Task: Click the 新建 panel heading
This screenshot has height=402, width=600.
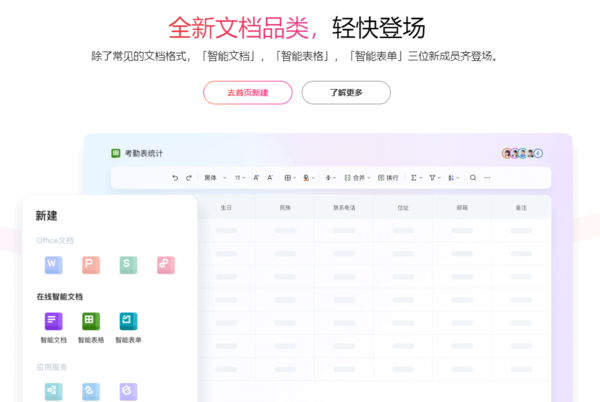Action: 46,216
